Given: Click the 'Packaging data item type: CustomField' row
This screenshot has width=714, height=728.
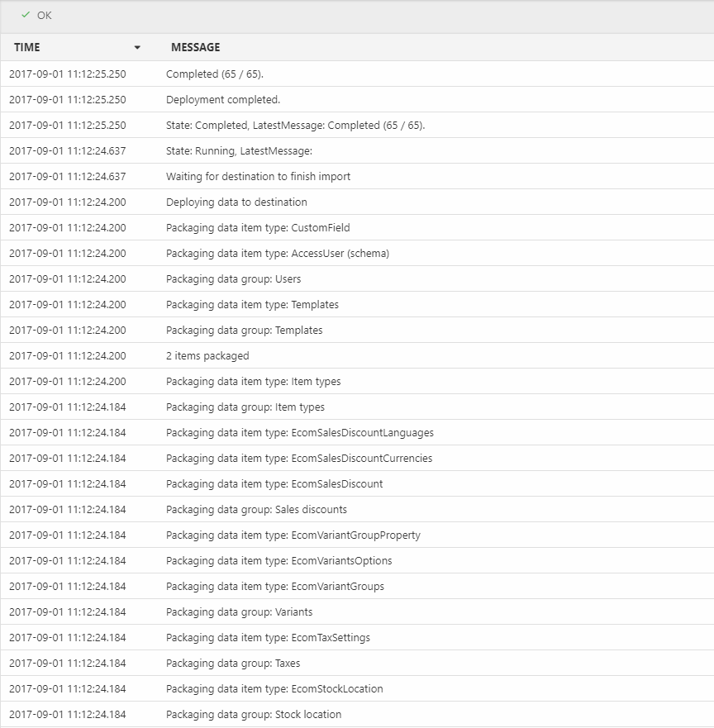Looking at the screenshot, I should (258, 228).
